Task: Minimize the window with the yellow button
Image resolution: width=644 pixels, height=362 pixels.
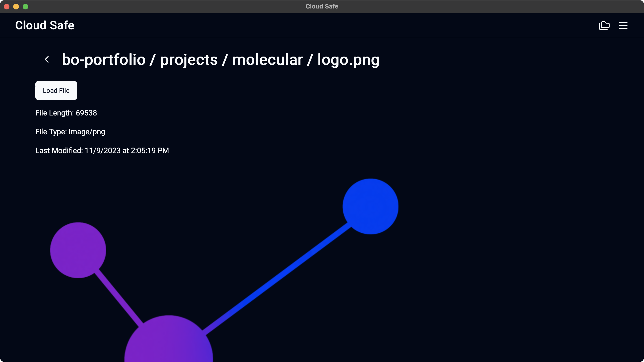Action: click(x=16, y=7)
